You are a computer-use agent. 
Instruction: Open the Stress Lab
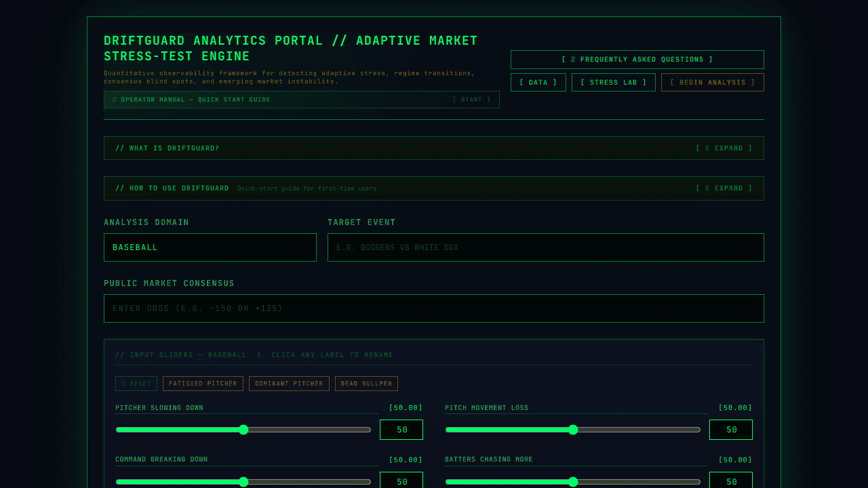pos(613,83)
